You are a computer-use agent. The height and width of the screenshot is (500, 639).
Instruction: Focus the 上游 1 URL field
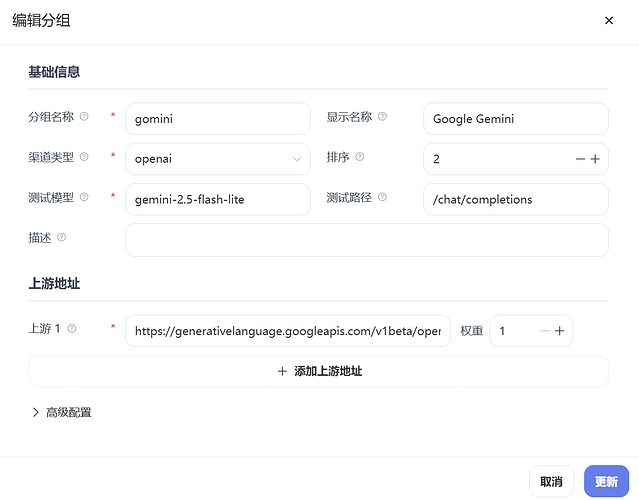288,331
